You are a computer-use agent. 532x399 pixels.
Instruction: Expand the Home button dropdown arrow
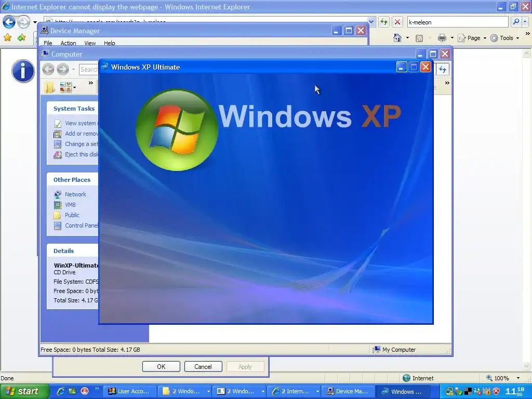click(407, 38)
